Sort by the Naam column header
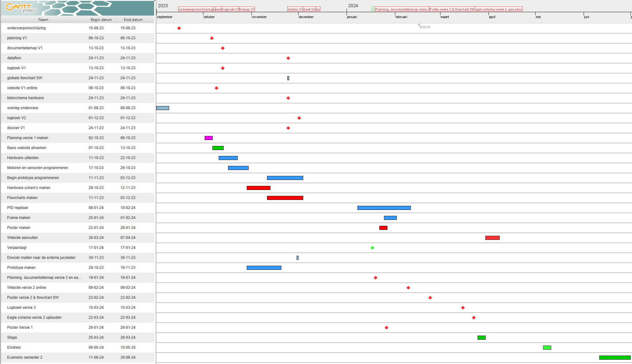Image resolution: width=632 pixels, height=364 pixels. point(43,20)
